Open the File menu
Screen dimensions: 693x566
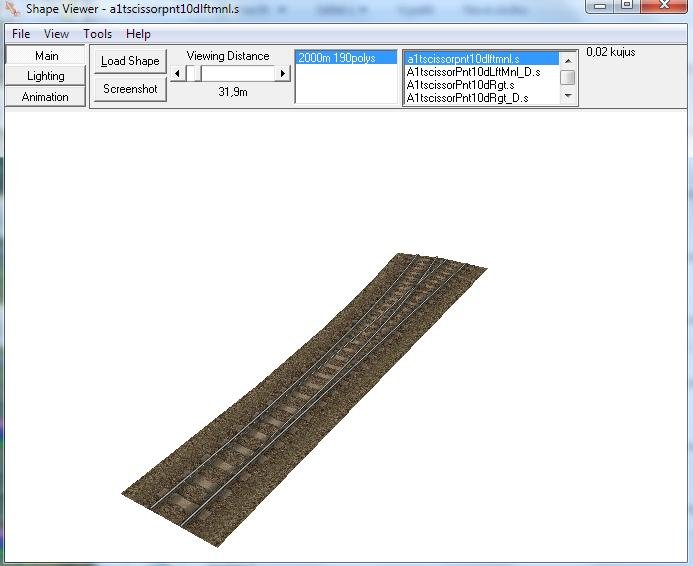click(x=21, y=34)
